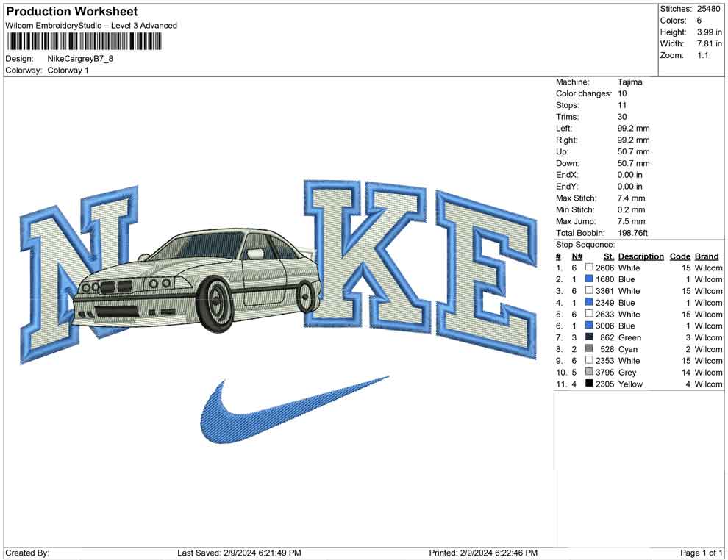Click the N# column header
728x560 pixels.
[577, 256]
